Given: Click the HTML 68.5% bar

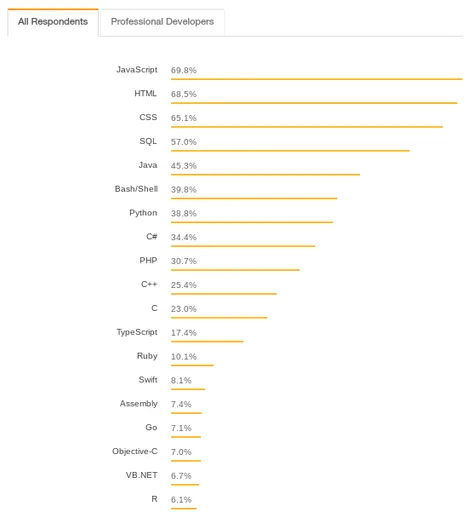Looking at the screenshot, I should pyautogui.click(x=314, y=103).
